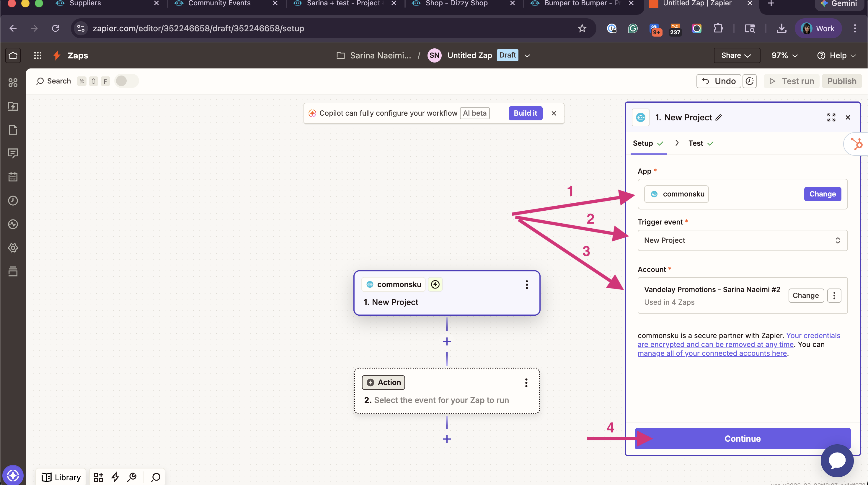Open version history clock icon next to Undo
Viewport: 868px width, 485px height.
pyautogui.click(x=749, y=81)
